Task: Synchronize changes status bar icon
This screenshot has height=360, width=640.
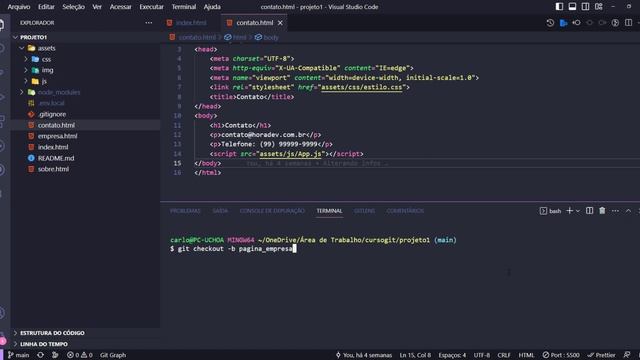Action: (x=40, y=355)
